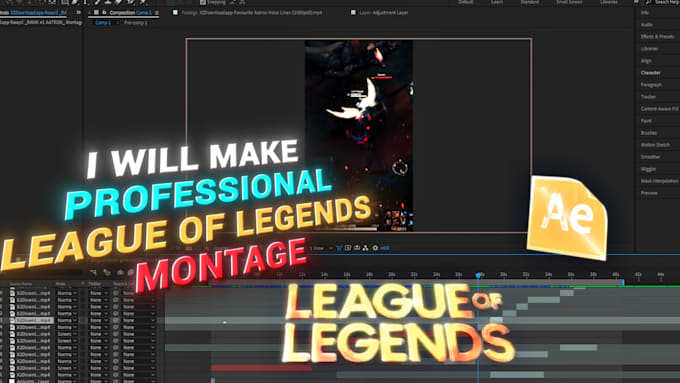Expand the Content-Aware Fill panel
The width and height of the screenshot is (680, 383).
659,109
